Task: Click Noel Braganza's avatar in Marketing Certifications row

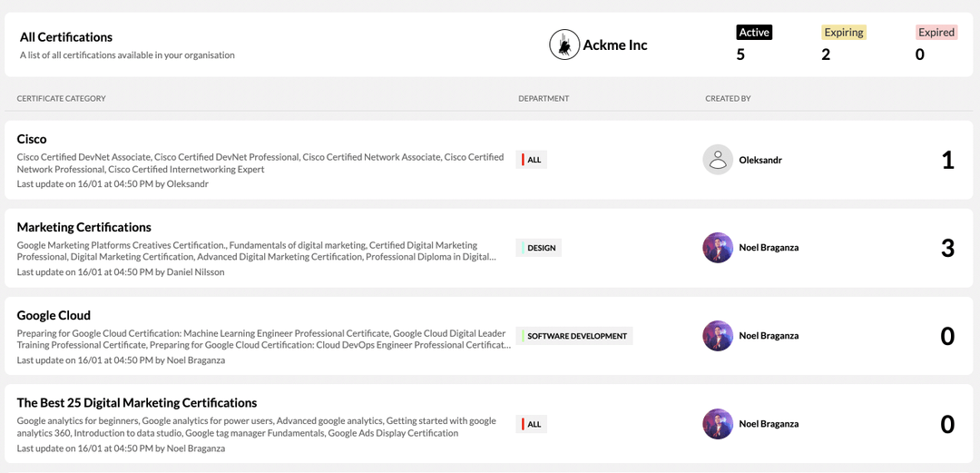Action: coord(718,248)
